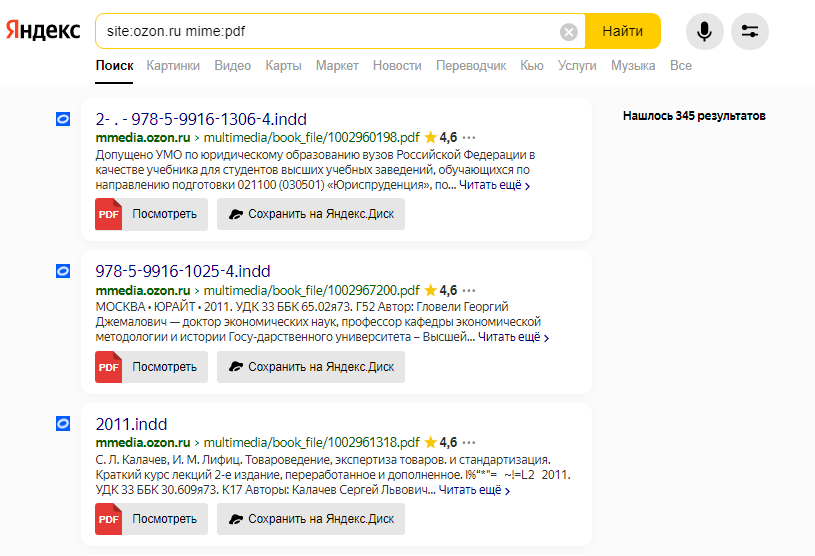
Task: Start voice search with microphone icon
Action: 704,31
